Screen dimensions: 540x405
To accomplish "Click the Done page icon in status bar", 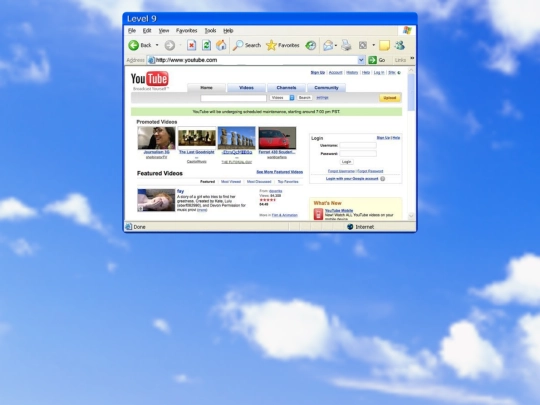I will coord(129,227).
